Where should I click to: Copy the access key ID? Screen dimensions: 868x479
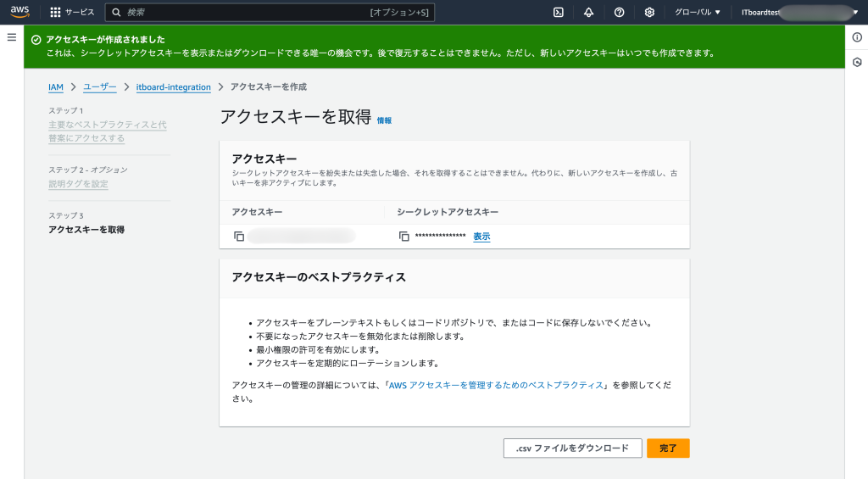[239, 237]
